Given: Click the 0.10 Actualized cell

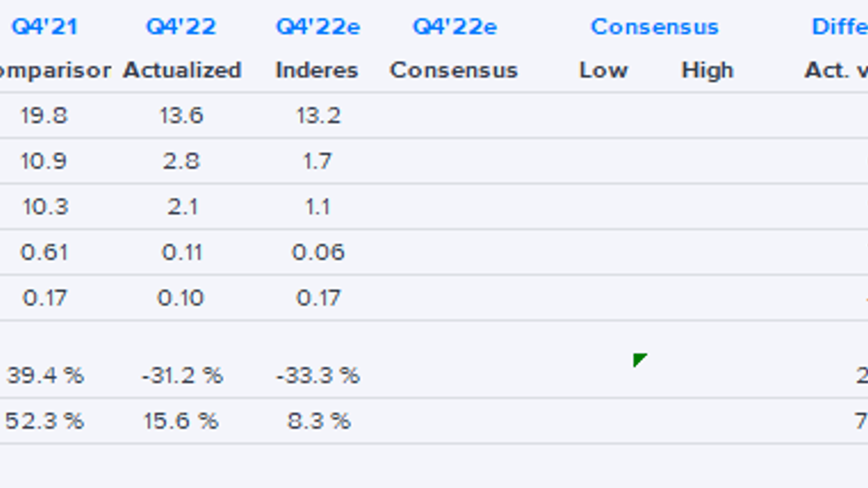Looking at the screenshot, I should pos(181,298).
